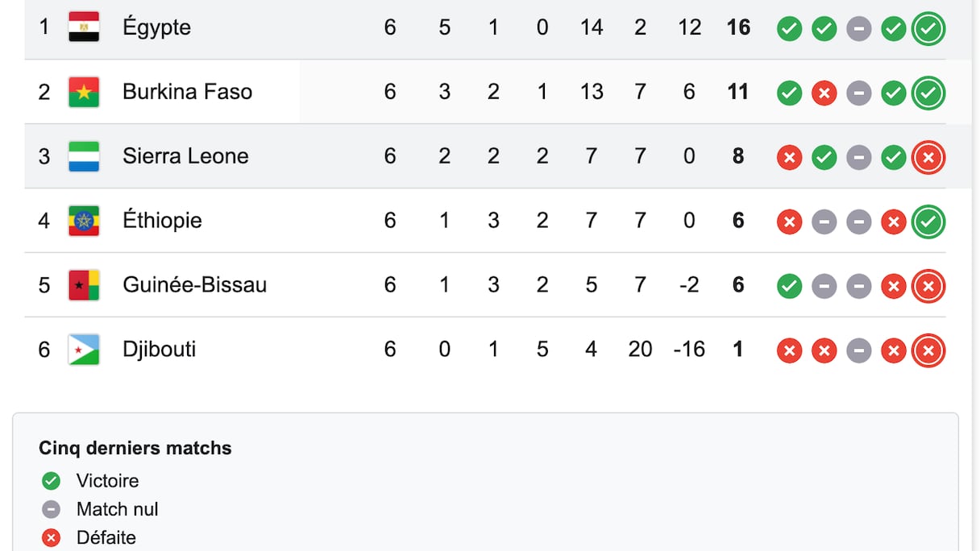Click Égypte's points total of 16
Viewport: 980px width, 551px height.
coord(737,27)
